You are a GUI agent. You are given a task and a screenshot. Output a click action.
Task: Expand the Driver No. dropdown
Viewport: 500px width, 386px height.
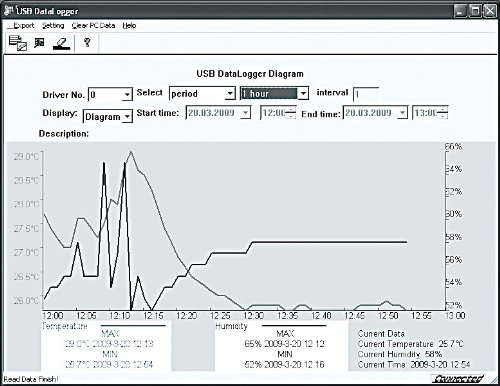pos(127,95)
